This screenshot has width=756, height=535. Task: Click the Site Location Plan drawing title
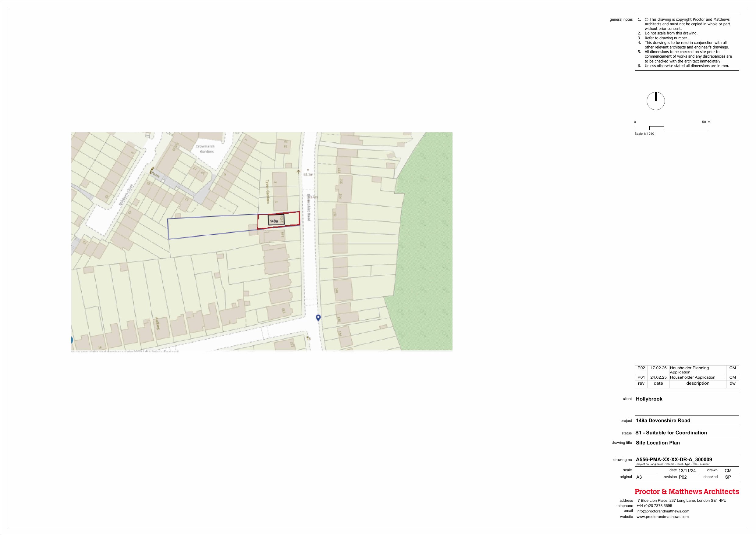[x=658, y=443]
